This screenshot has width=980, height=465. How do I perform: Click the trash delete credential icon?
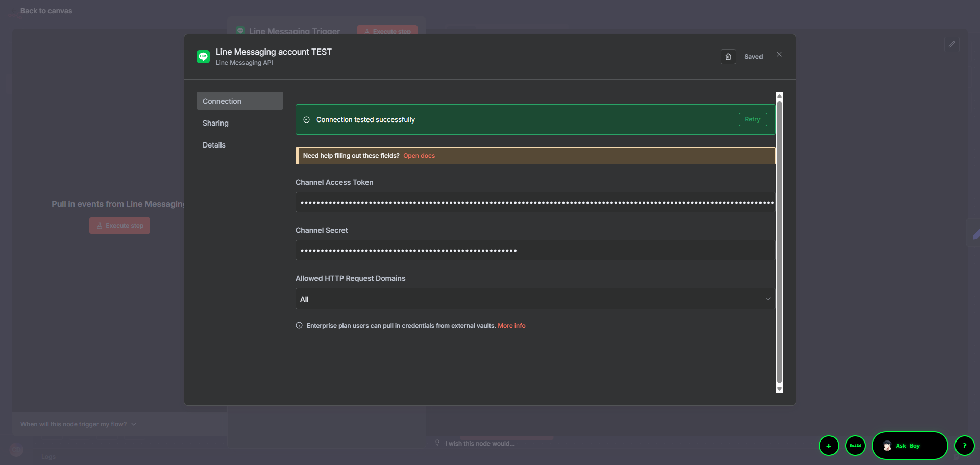pyautogui.click(x=728, y=57)
